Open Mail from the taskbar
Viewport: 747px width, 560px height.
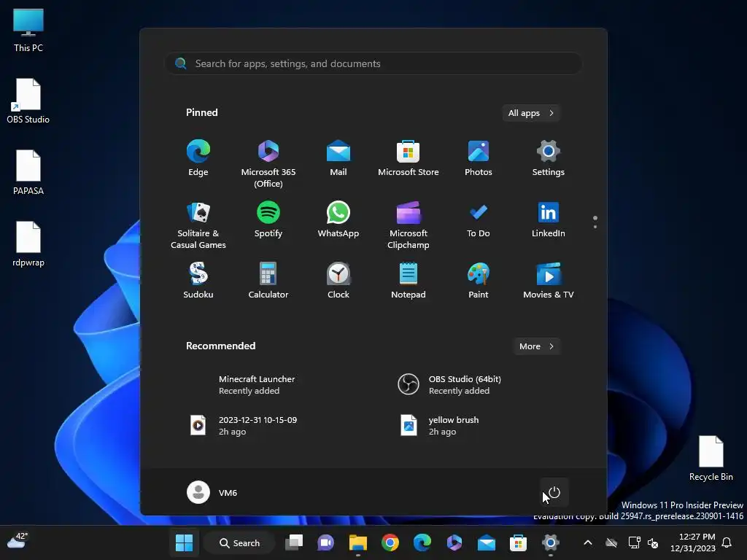(x=487, y=542)
